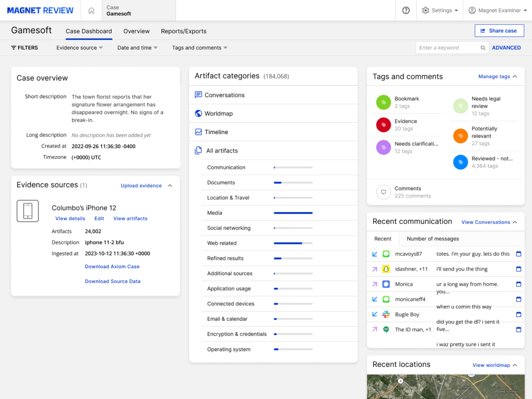The height and width of the screenshot is (399, 532).
Task: Select the Overview tab
Action: tap(136, 31)
